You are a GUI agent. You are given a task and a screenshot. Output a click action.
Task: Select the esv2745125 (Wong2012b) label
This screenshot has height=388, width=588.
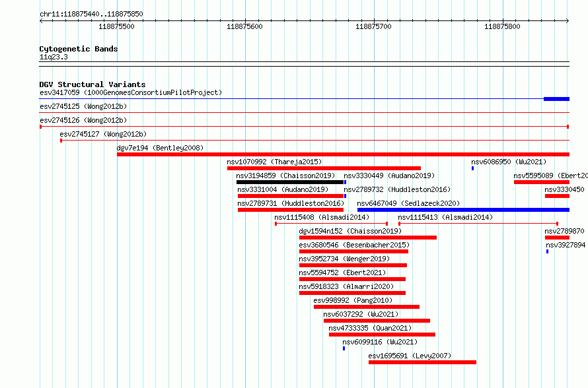(83, 106)
